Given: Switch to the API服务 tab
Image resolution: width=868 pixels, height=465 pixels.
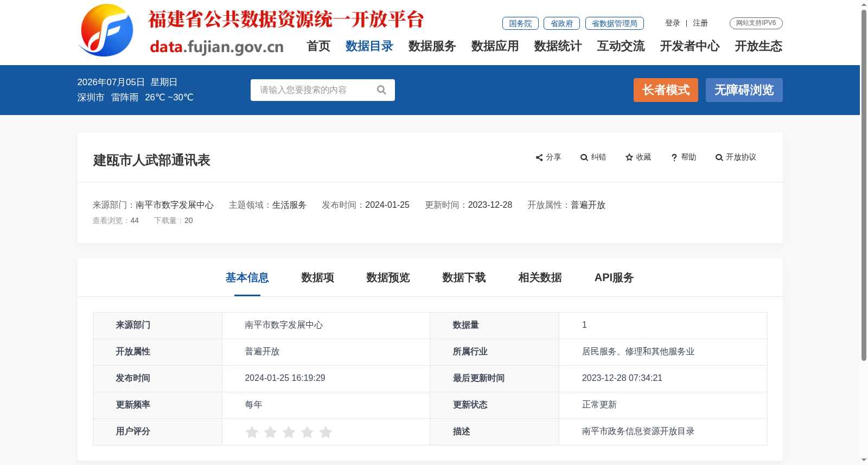Looking at the screenshot, I should pos(614,278).
